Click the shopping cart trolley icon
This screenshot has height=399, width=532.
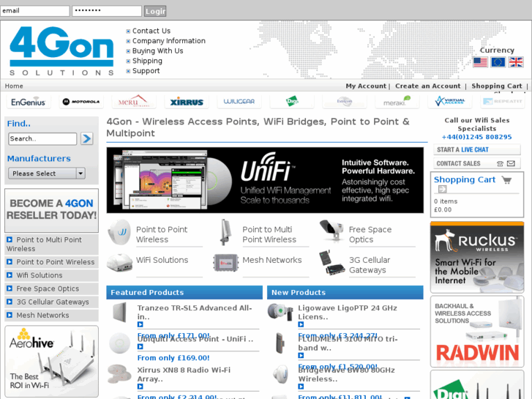(x=507, y=180)
